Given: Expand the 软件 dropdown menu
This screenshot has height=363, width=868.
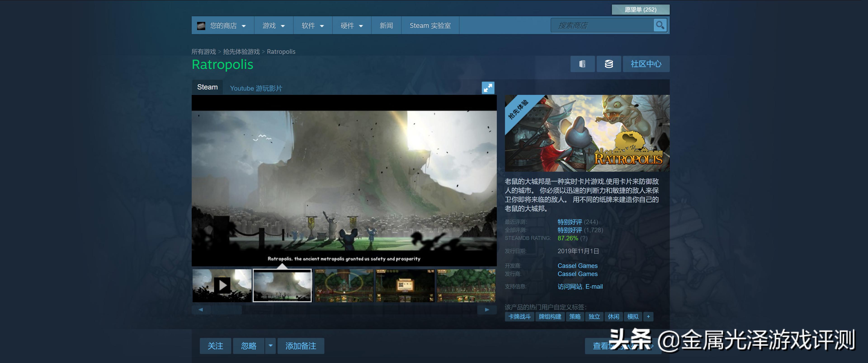Looking at the screenshot, I should coord(312,26).
